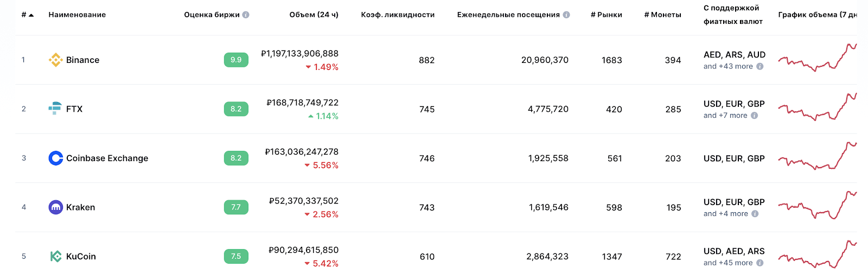The height and width of the screenshot is (280, 868).
Task: Sort table by # Рынки column header
Action: click(606, 15)
